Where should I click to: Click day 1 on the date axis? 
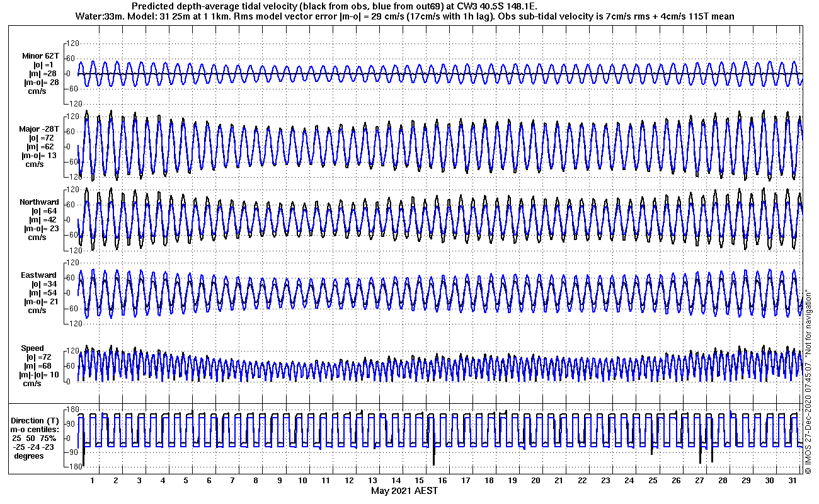point(93,481)
